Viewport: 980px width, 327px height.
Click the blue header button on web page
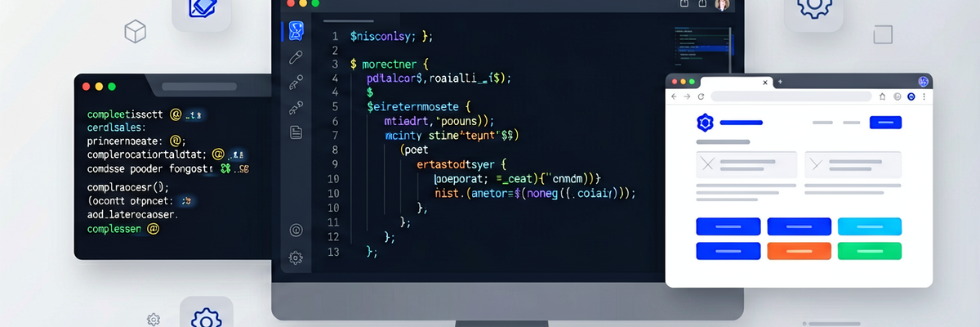click(885, 123)
